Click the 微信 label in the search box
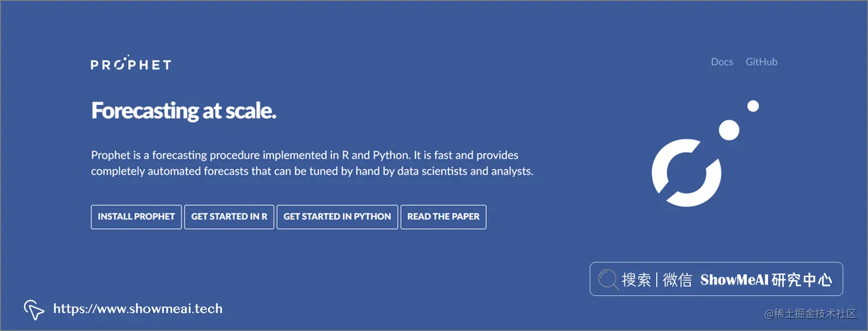Screen dimensions: 868x331 click(677, 280)
